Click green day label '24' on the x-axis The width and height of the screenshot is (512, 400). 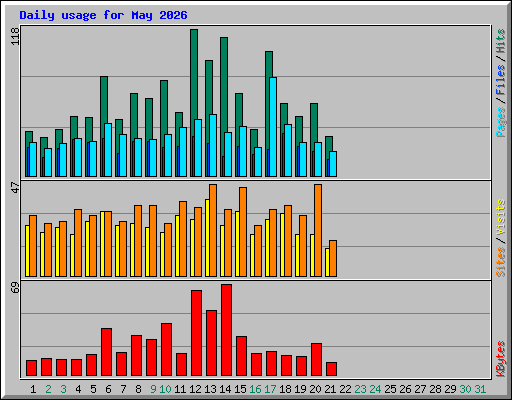pyautogui.click(x=375, y=389)
